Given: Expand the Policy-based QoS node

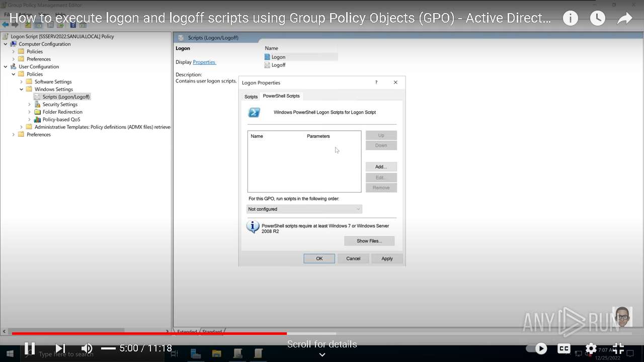Looking at the screenshot, I should [30, 119].
